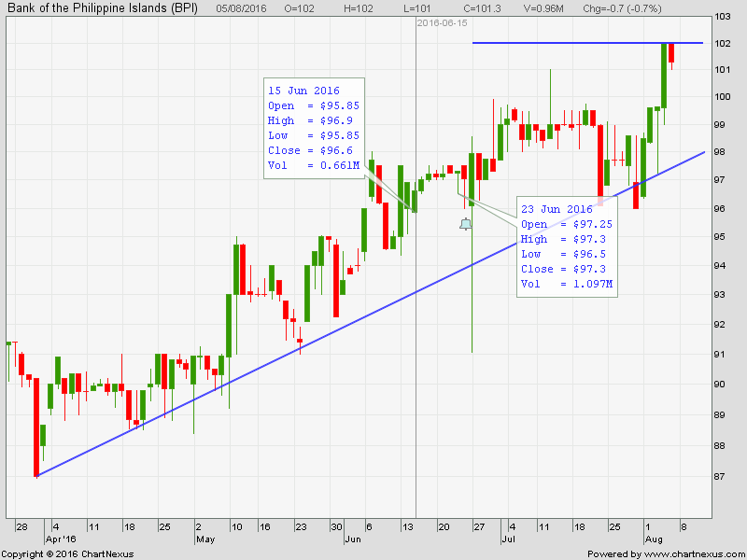Image resolution: width=747 pixels, height=560 pixels.
Task: Click the C=101.3 close value in header
Action: click(x=482, y=8)
